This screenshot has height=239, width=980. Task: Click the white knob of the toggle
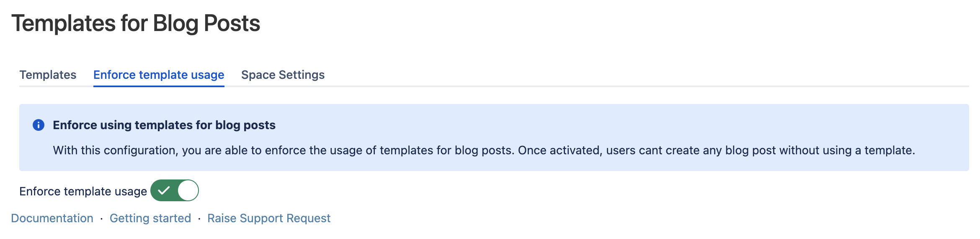click(x=187, y=191)
